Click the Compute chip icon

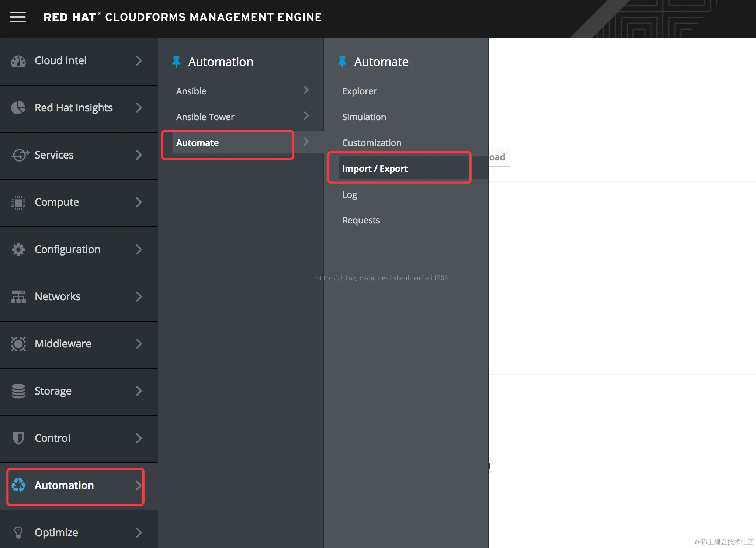click(x=18, y=202)
